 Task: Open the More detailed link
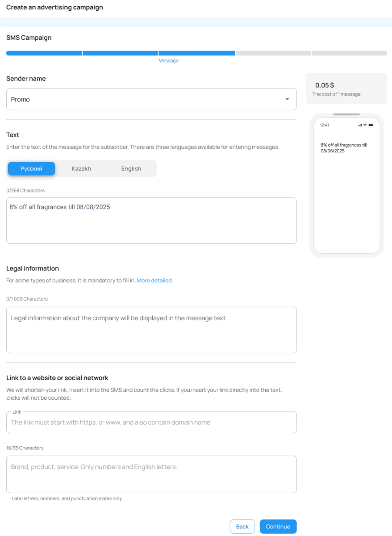tap(154, 281)
